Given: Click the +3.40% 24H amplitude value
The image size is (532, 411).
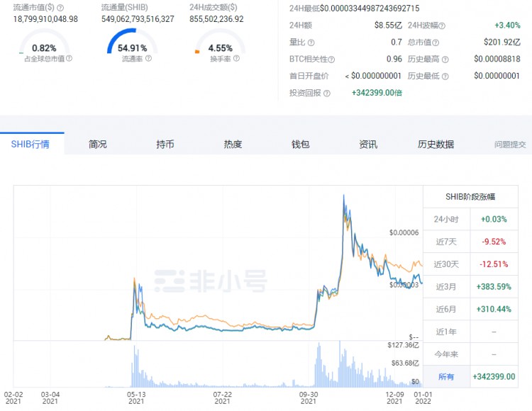Looking at the screenshot, I should point(507,25).
